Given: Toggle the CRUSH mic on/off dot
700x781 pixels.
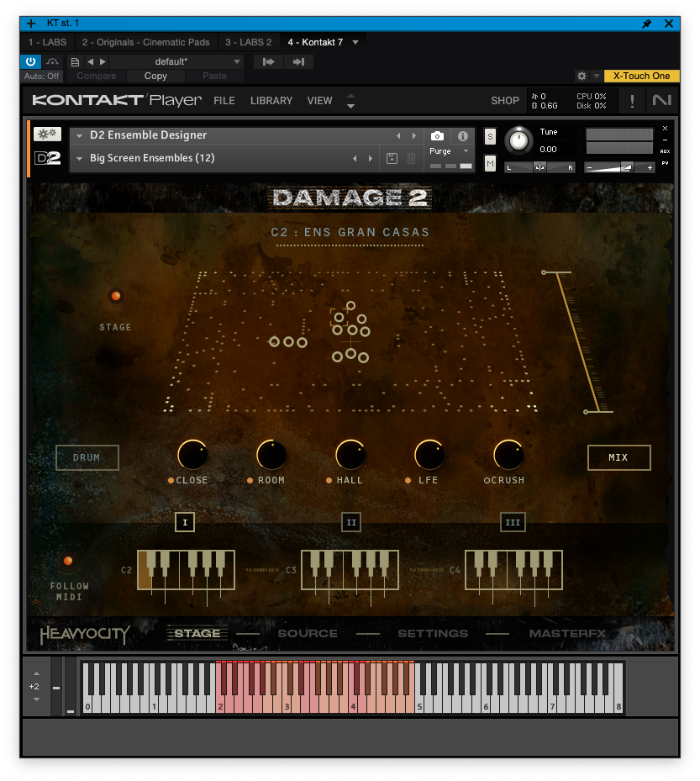Looking at the screenshot, I should 487,480.
